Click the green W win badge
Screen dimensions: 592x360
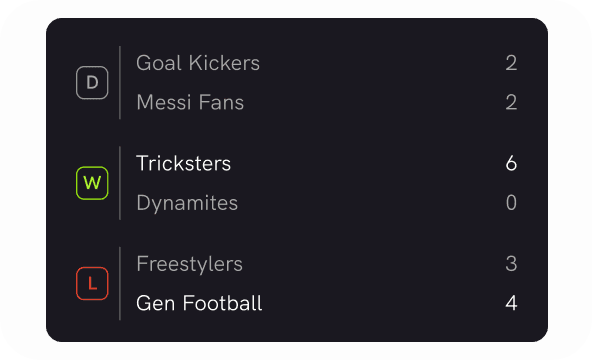92,183
